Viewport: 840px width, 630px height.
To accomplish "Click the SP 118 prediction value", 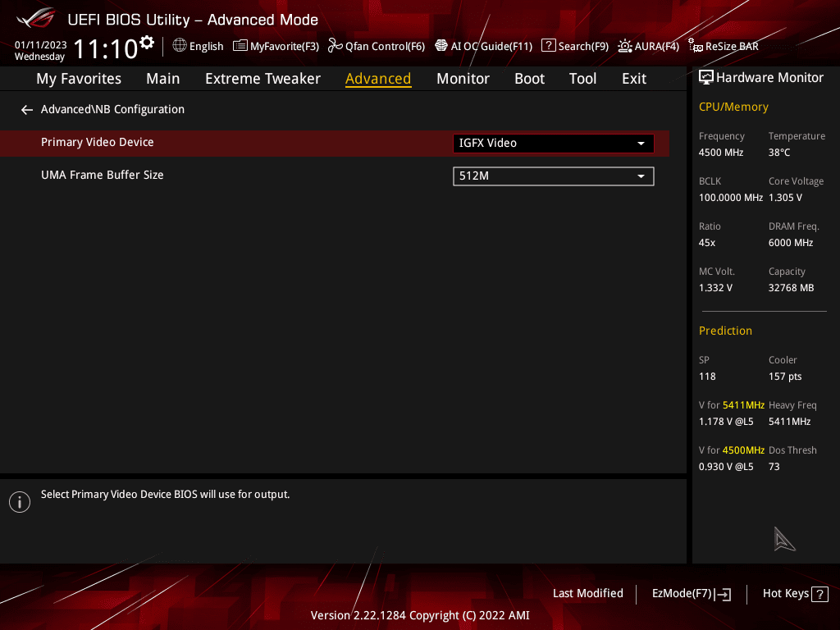I will pos(707,377).
